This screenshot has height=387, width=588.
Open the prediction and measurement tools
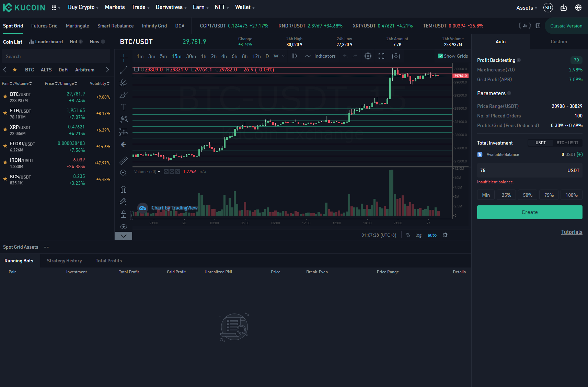pos(124,132)
